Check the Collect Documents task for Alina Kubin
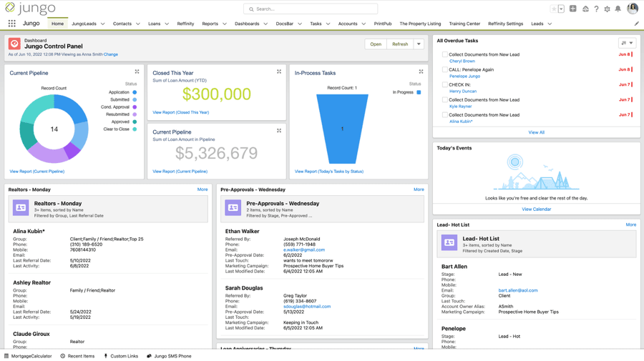This screenshot has height=361, width=644. click(445, 115)
